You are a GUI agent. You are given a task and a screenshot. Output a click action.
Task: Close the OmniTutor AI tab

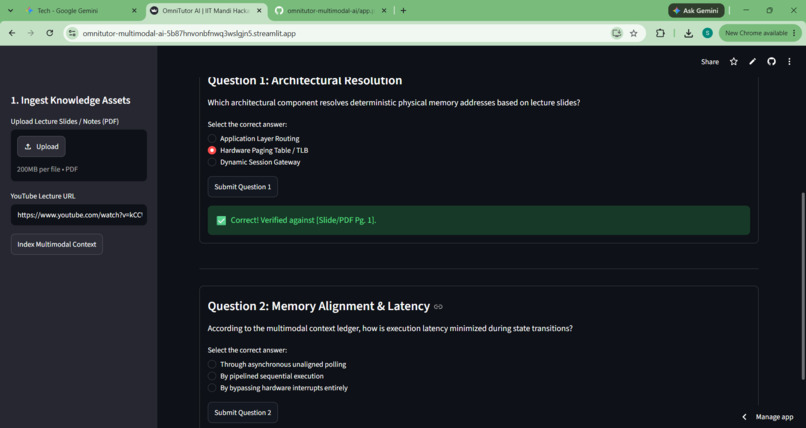point(259,10)
